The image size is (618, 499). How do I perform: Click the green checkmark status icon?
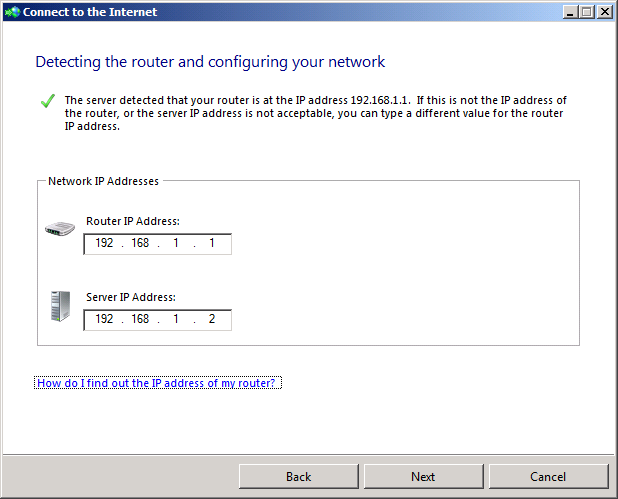46,101
